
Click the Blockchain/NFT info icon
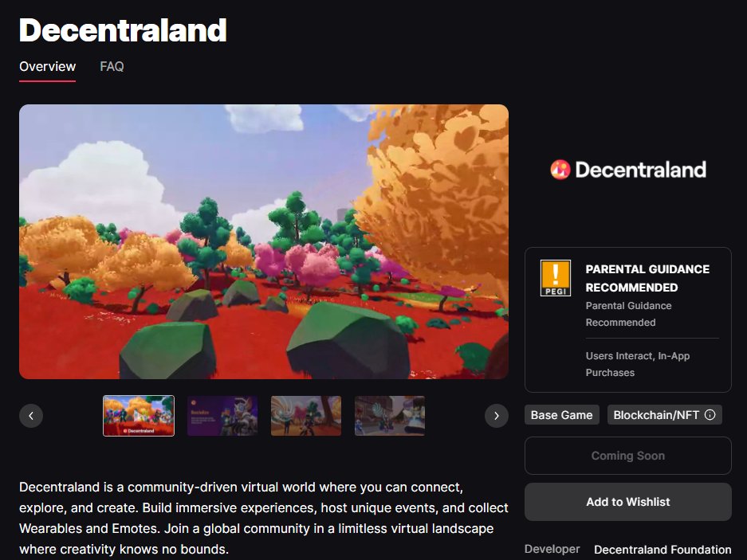point(710,415)
